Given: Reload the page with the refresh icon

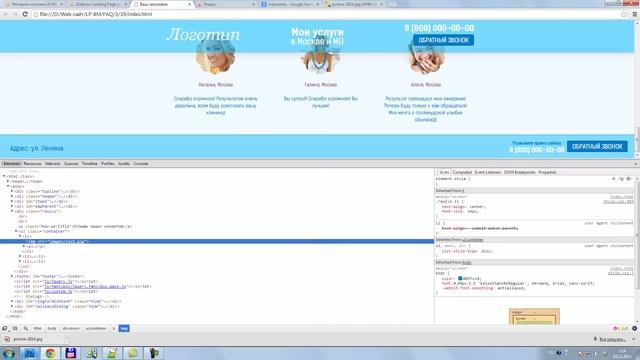Looking at the screenshot, I should coord(25,14).
